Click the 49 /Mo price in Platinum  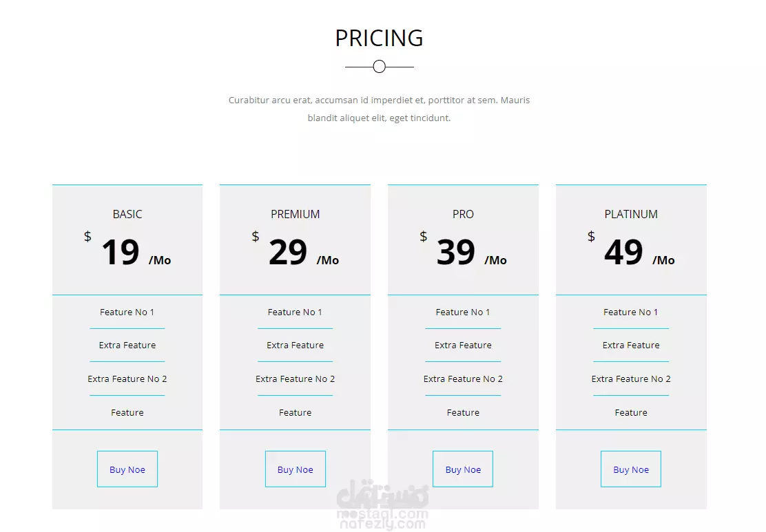click(x=639, y=253)
